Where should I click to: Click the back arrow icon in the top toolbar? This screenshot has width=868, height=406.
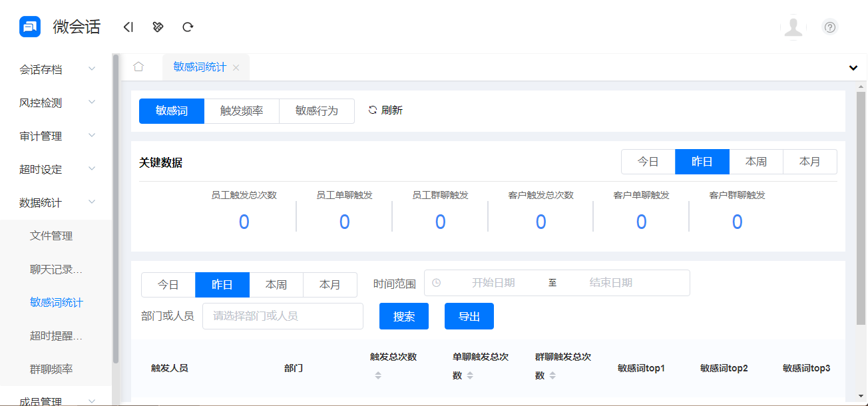pos(128,27)
